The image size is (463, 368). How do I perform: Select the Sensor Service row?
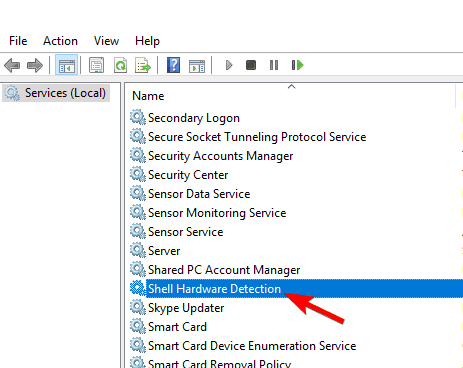tap(186, 232)
